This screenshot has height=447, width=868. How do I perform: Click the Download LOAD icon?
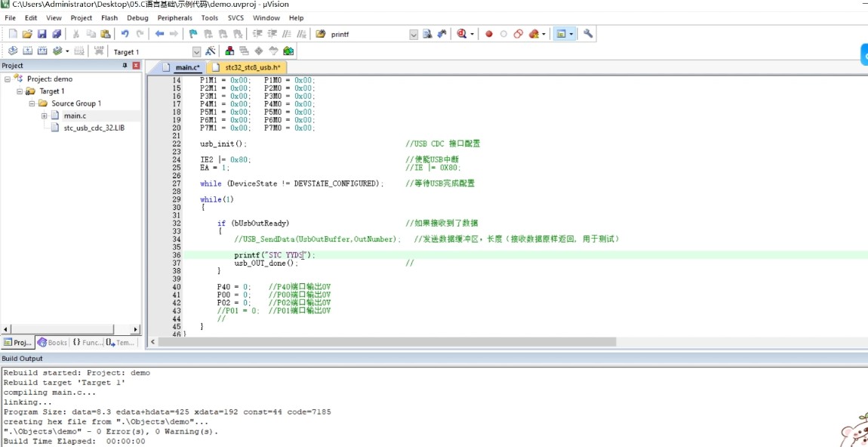click(x=99, y=51)
